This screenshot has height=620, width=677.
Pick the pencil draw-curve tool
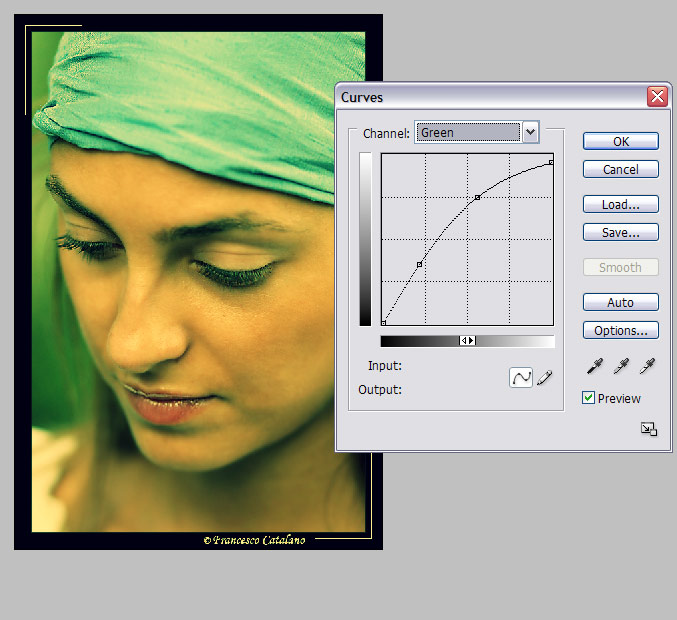[545, 378]
